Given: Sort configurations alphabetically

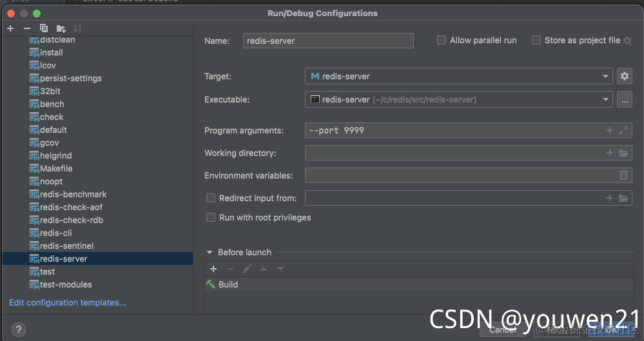Looking at the screenshot, I should (x=77, y=28).
